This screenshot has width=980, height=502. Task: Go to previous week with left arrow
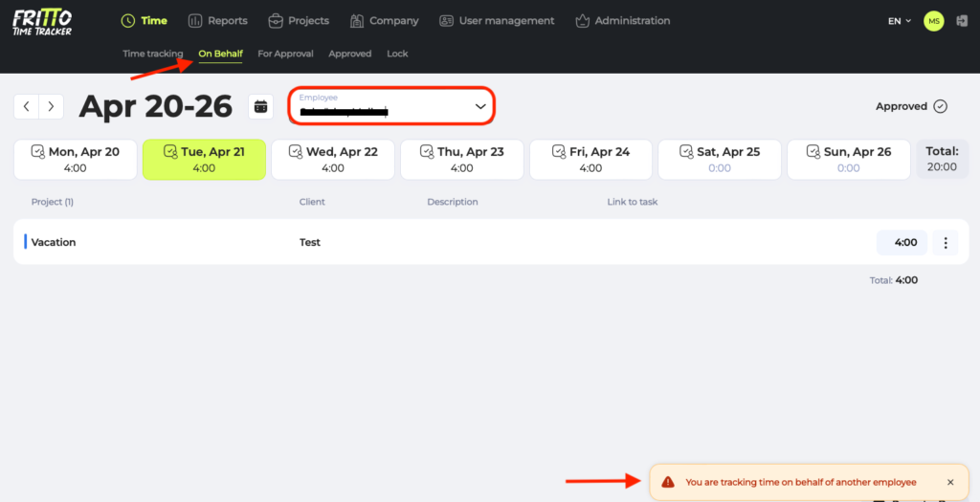(26, 107)
